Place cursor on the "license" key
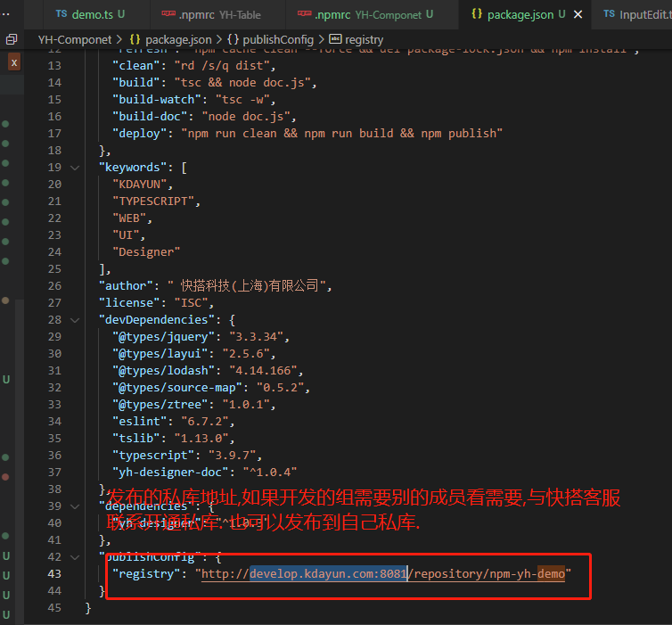The width and height of the screenshot is (672, 625). [130, 302]
